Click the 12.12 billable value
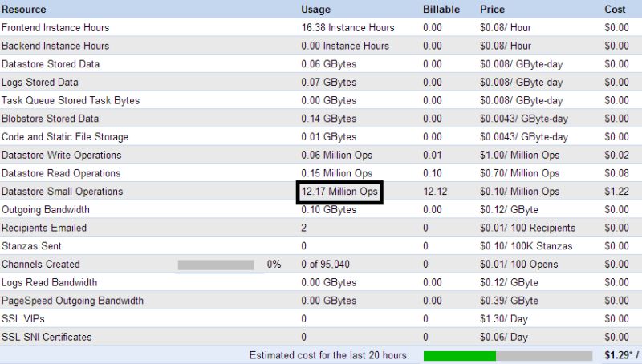The height and width of the screenshot is (364, 642). coord(435,192)
